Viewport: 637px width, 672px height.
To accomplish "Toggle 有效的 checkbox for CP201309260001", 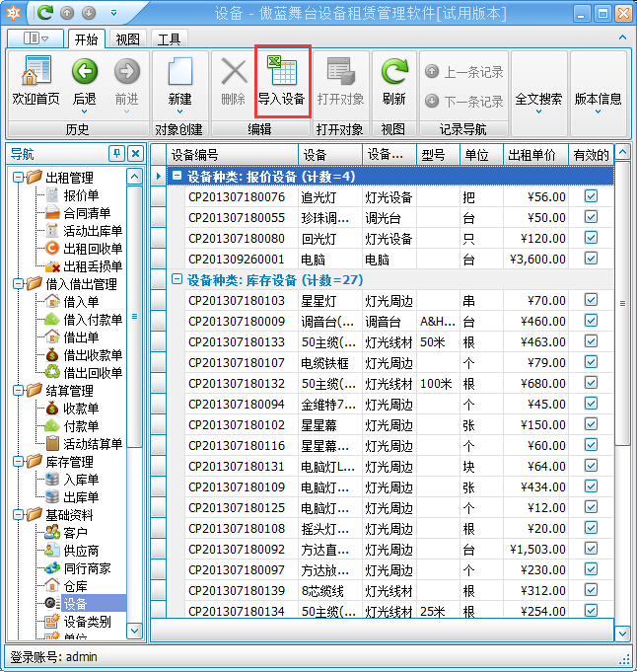I will tap(592, 259).
